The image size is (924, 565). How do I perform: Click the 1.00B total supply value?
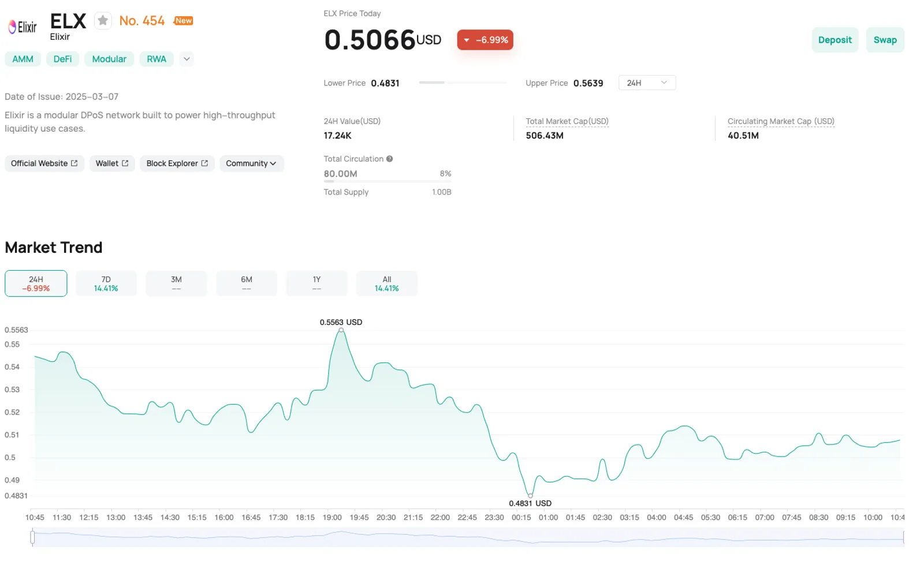442,192
